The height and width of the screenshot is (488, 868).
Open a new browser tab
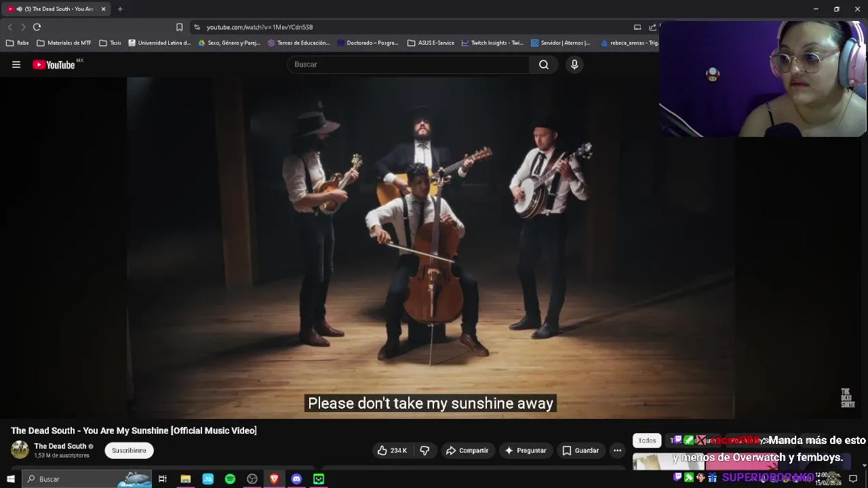point(120,9)
